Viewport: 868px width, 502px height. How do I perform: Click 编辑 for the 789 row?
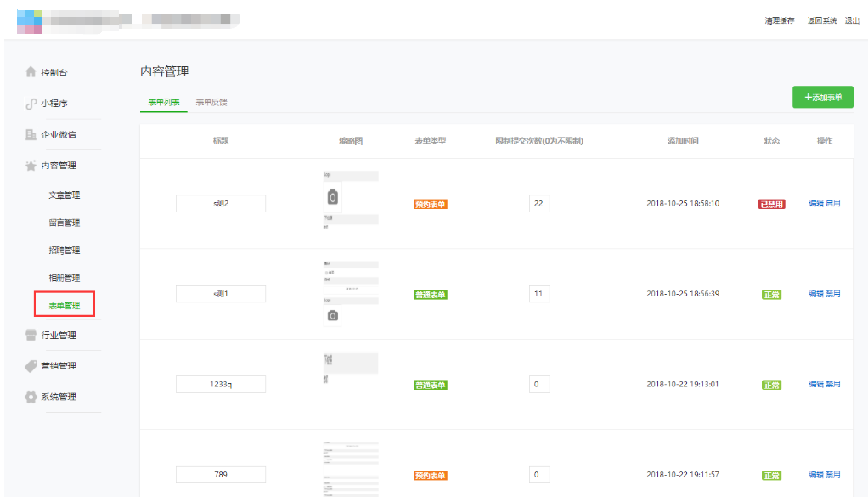pyautogui.click(x=816, y=474)
